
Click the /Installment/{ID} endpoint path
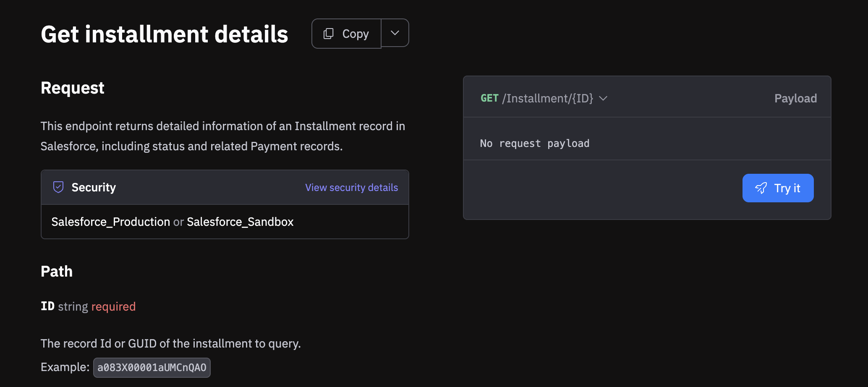[548, 98]
